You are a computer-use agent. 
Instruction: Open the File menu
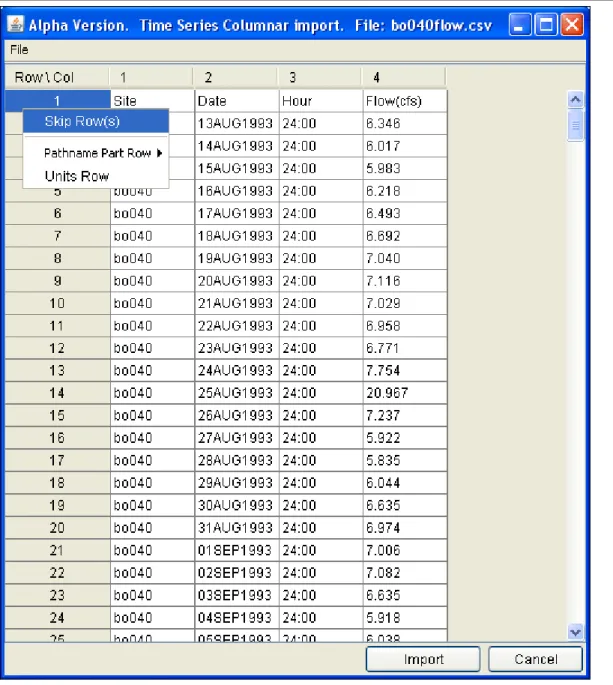(19, 50)
